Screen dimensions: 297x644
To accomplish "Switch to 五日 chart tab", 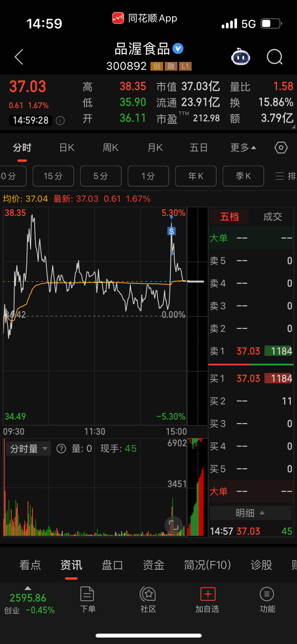I will 199,148.
